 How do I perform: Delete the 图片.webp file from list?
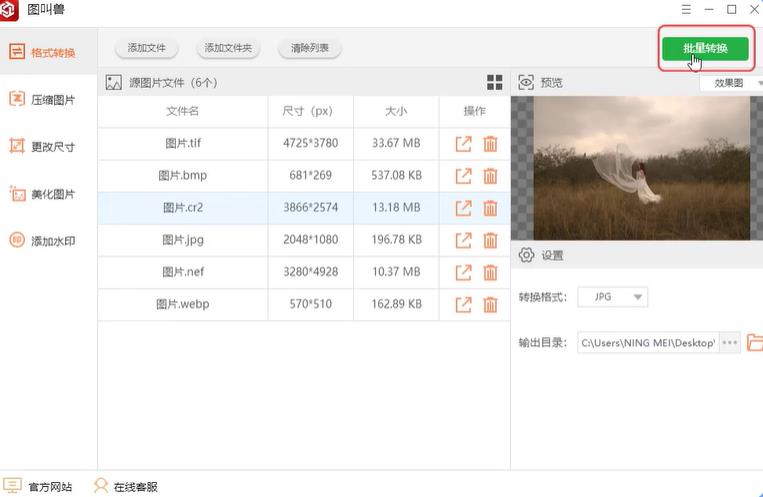click(x=490, y=304)
